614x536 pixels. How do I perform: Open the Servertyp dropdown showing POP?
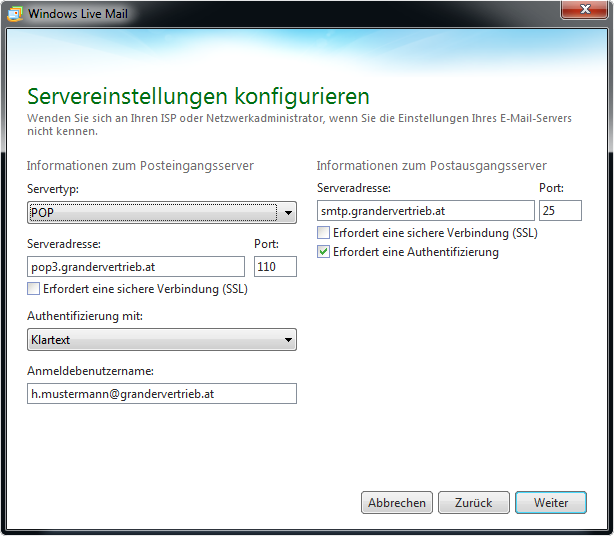[x=162, y=212]
